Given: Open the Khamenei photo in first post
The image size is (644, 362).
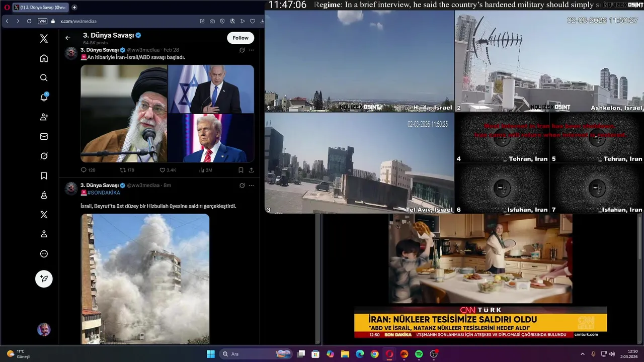Looking at the screenshot, I should click(124, 114).
